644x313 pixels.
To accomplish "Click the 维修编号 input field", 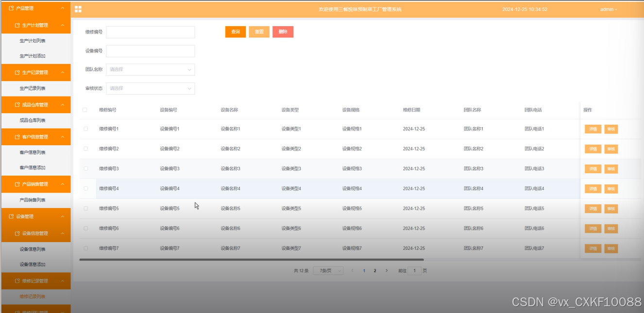I will click(x=151, y=32).
